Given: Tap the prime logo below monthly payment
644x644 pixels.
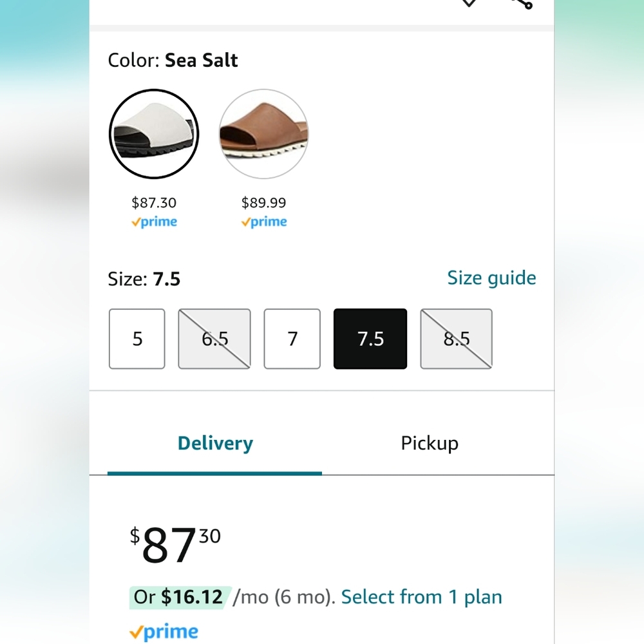Looking at the screenshot, I should point(164,632).
